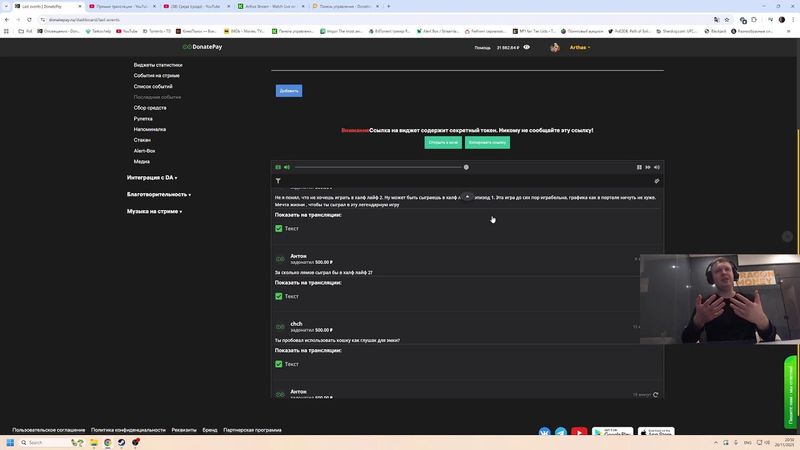This screenshot has height=450, width=800.
Task: Click the slider handle in the player bar
Action: tap(466, 167)
